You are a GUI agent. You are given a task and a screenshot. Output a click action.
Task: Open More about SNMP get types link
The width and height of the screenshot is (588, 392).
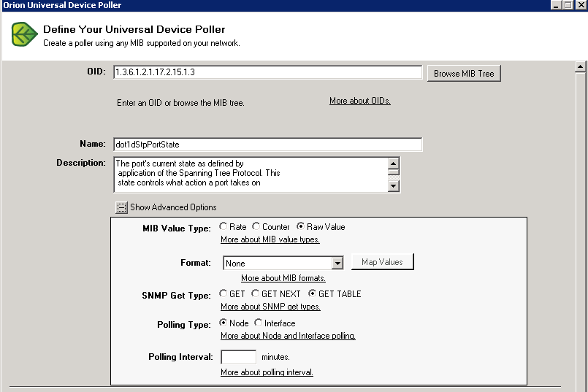(x=270, y=307)
